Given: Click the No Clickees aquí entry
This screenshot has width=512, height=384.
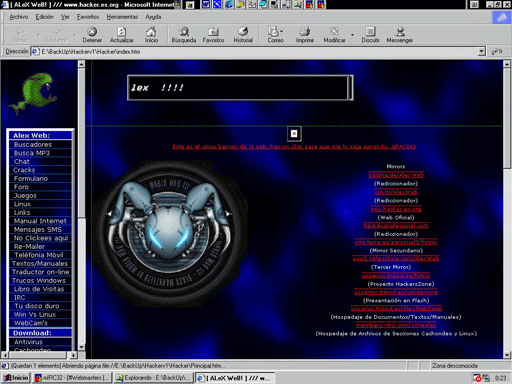Looking at the screenshot, I should click(40, 238).
